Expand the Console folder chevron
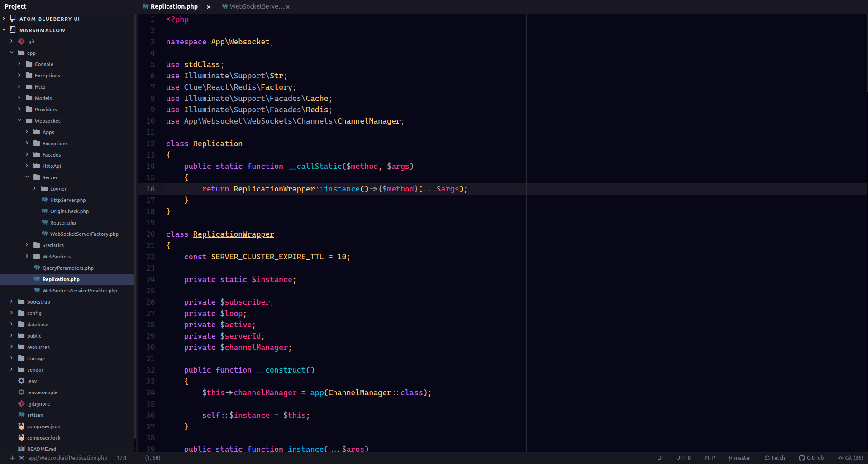This screenshot has width=868, height=464. (x=19, y=64)
